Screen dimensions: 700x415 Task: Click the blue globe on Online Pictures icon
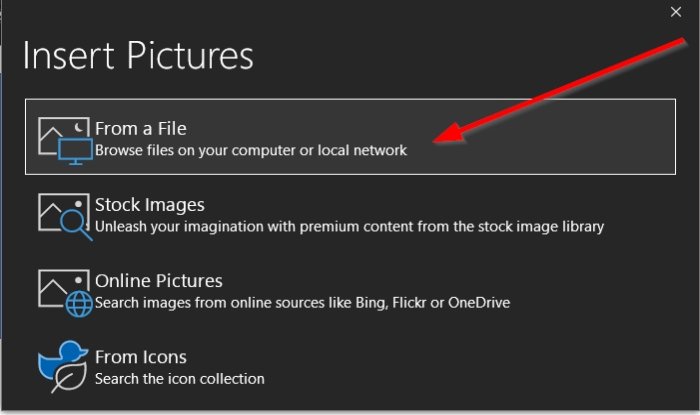point(79,304)
